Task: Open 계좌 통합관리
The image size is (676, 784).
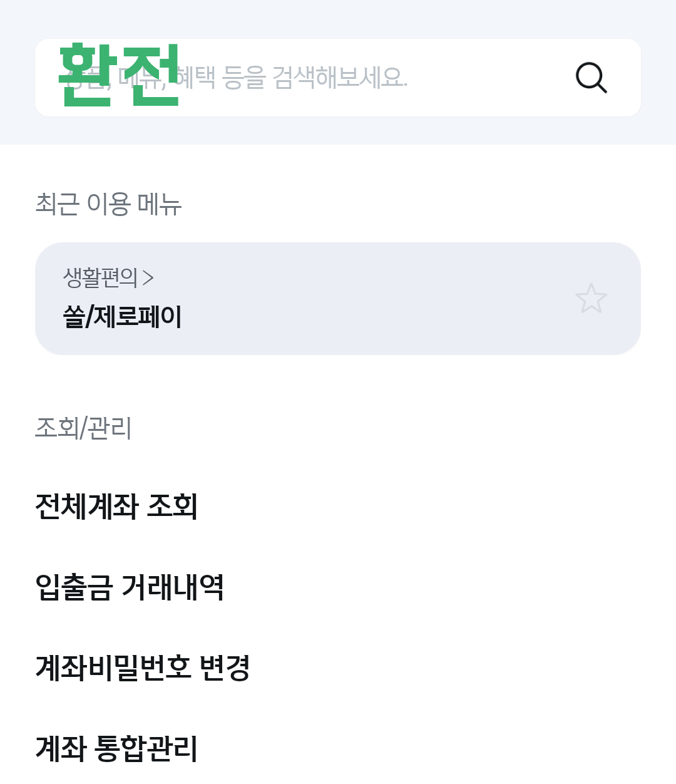Action: 116,748
